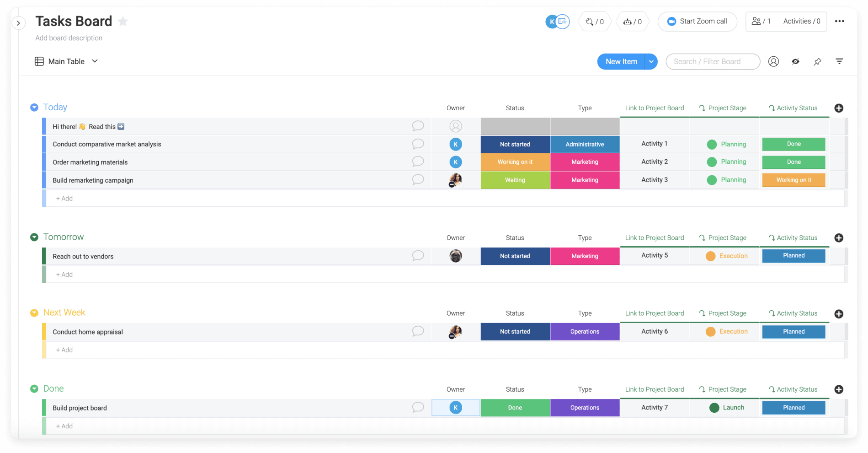868x453 pixels.
Task: Open the filter icon beside the pin
Action: click(839, 61)
